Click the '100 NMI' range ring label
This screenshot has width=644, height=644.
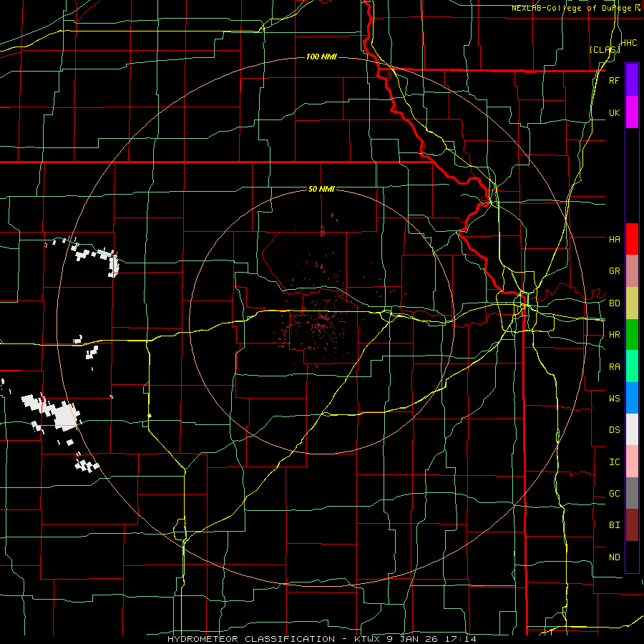[x=321, y=57]
